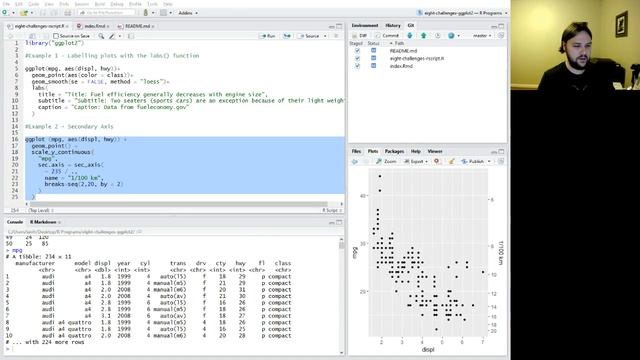Remove the current plot red icon

(x=437, y=161)
